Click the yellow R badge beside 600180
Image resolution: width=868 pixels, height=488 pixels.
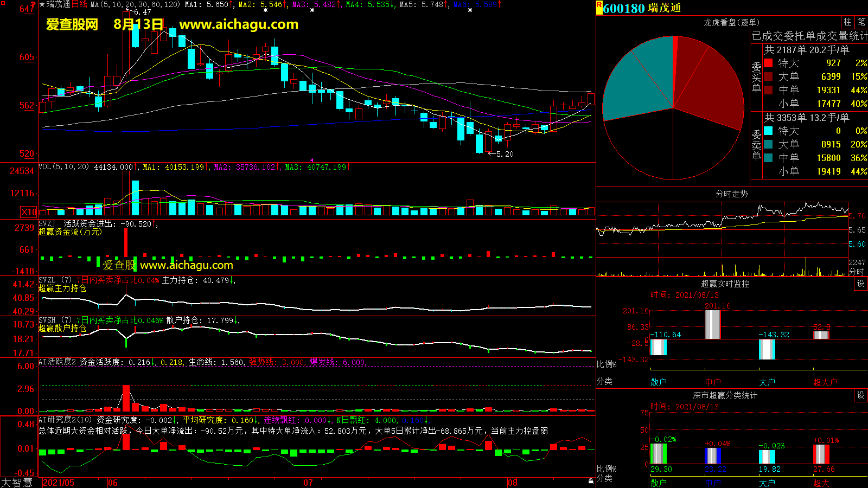(x=599, y=8)
